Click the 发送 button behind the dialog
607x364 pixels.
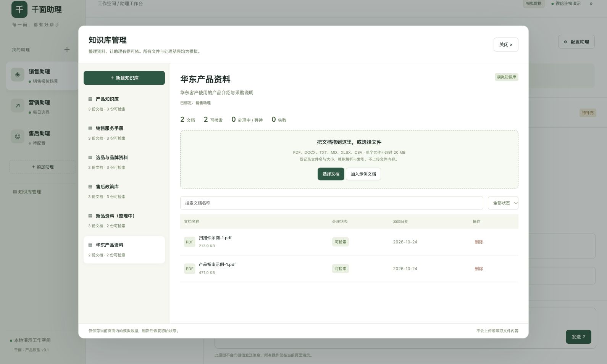(x=578, y=337)
